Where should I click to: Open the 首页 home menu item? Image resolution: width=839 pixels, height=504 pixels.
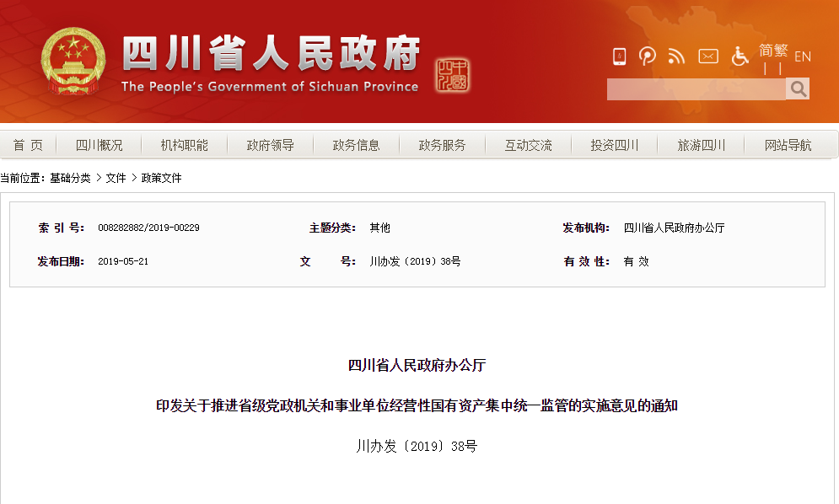28,145
